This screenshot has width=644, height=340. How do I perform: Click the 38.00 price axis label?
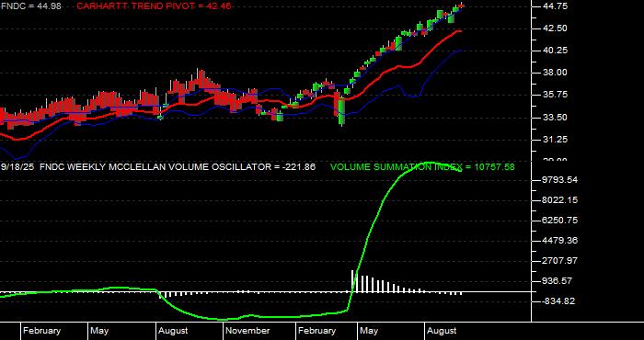[x=554, y=73]
